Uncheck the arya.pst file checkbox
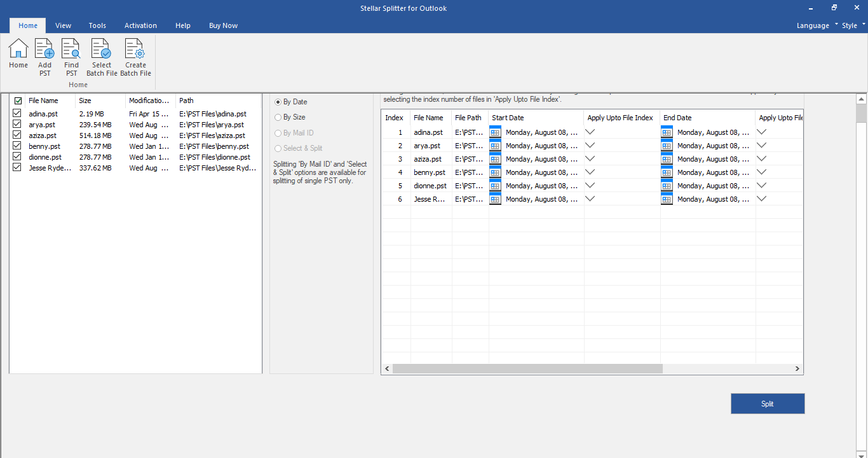This screenshot has width=868, height=458. click(x=17, y=125)
